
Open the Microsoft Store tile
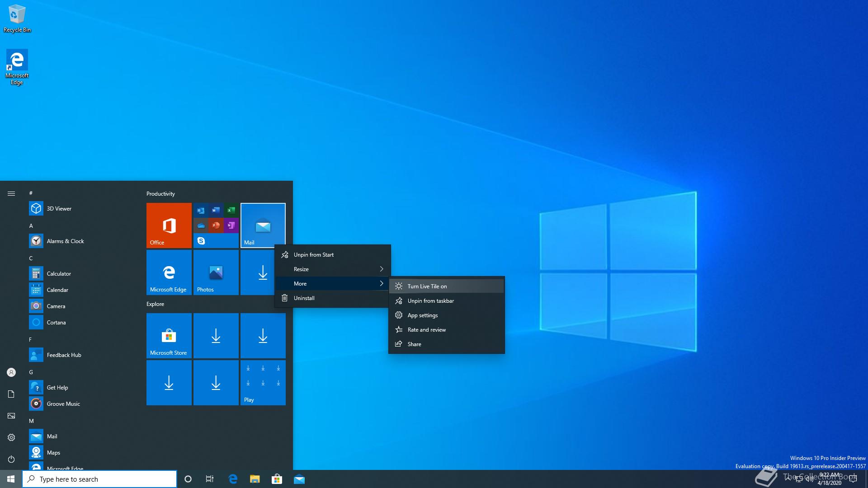tap(169, 336)
